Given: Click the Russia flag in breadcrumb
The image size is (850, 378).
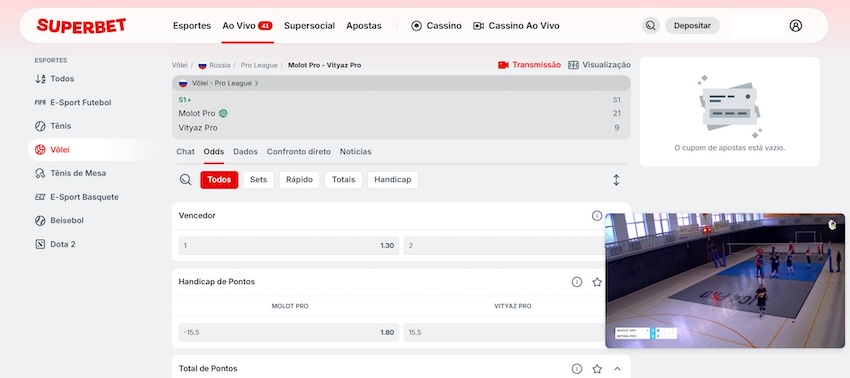Looking at the screenshot, I should click(x=202, y=65).
